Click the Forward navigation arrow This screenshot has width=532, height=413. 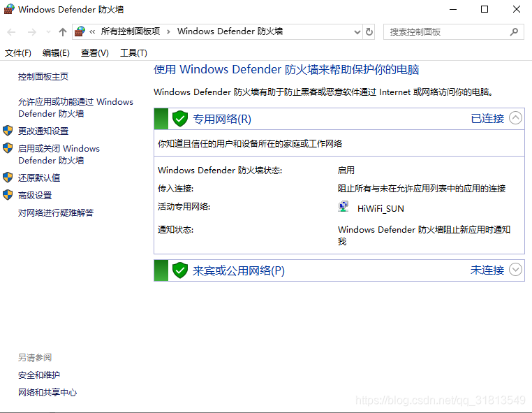tap(32, 32)
